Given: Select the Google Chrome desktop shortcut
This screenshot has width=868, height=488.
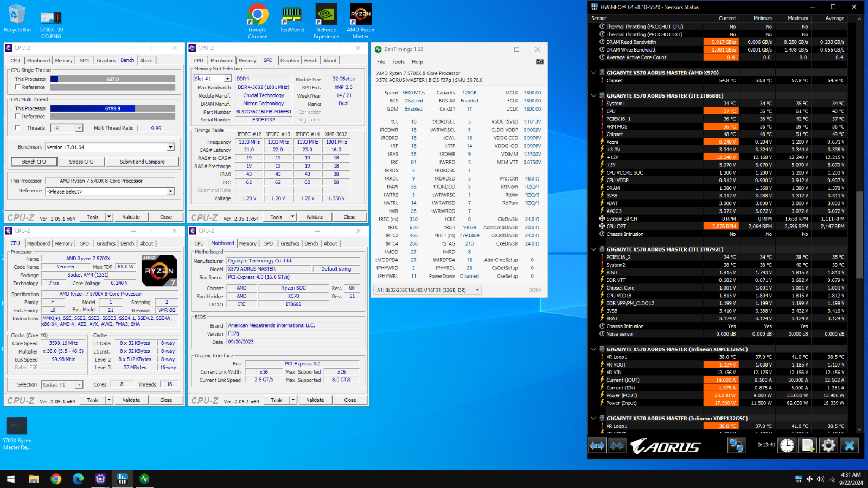Looking at the screenshot, I should pyautogui.click(x=257, y=22).
